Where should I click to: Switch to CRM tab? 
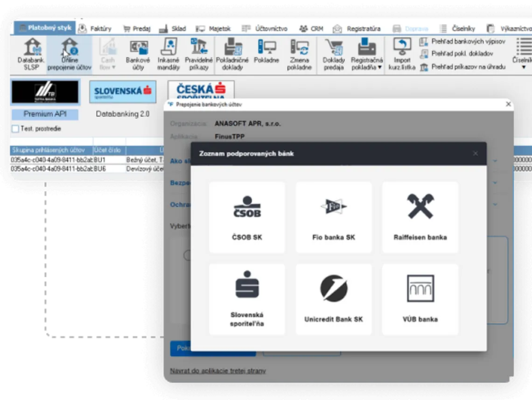click(x=311, y=29)
